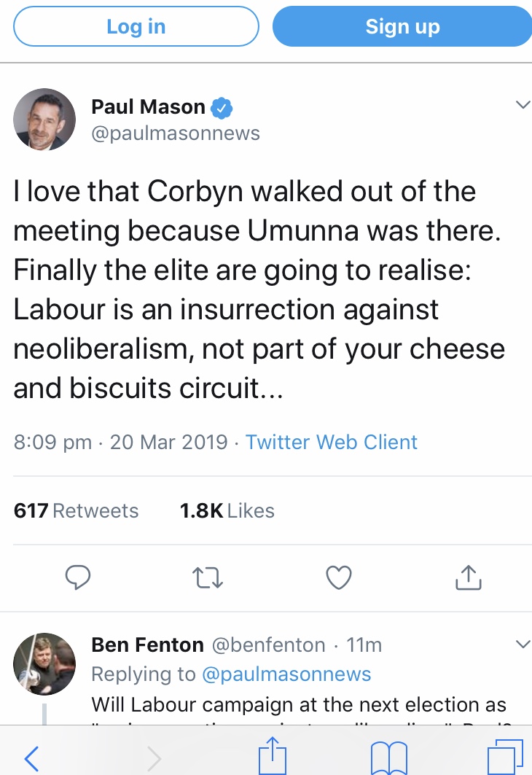This screenshot has height=775, width=532.
Task: Expand Paul Mason tweet options chevron
Action: point(523,105)
